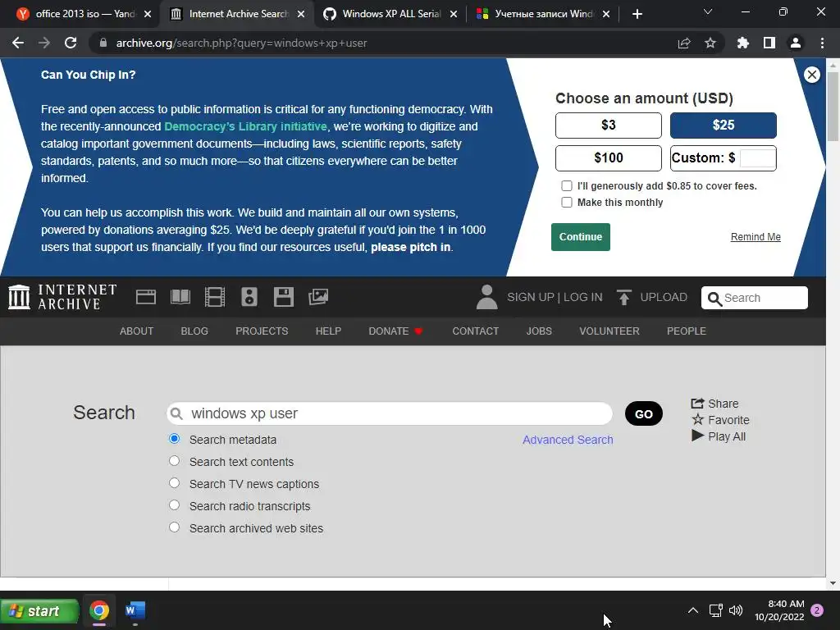Click the browser forward arrow
The width and height of the screenshot is (840, 630).
[x=44, y=43]
